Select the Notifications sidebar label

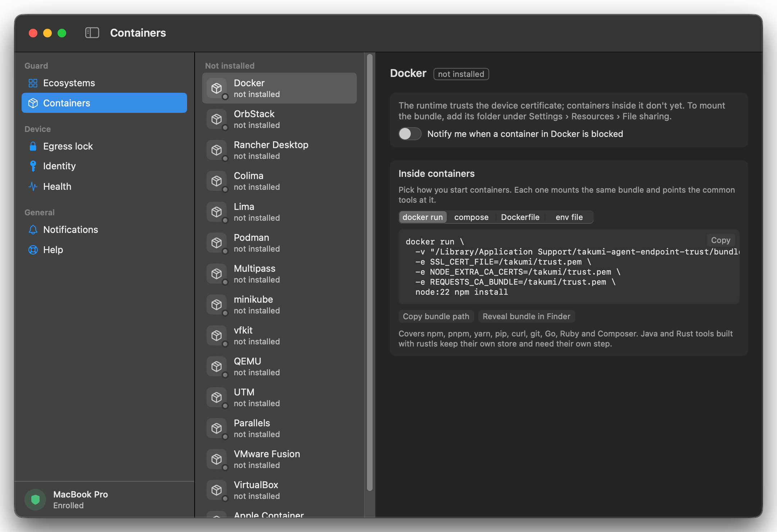coord(71,230)
